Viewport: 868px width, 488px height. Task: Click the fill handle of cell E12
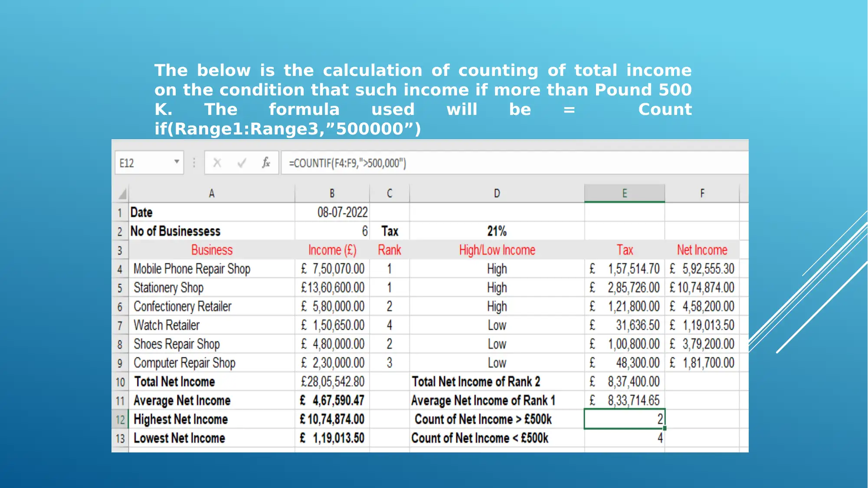(x=665, y=429)
